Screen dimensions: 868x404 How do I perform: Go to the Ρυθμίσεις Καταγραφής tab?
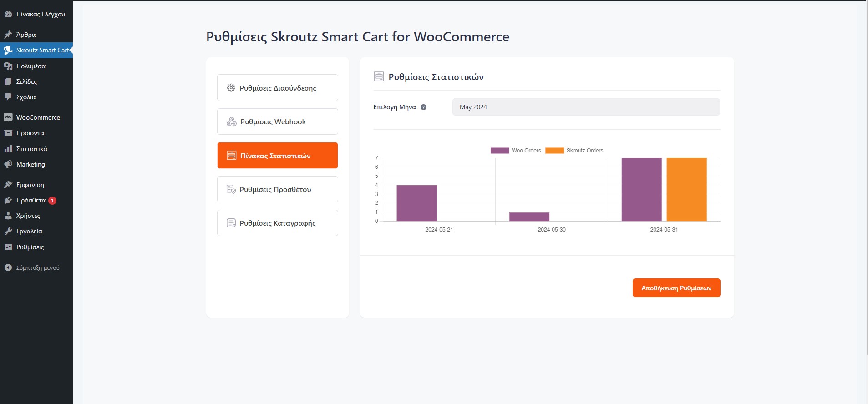(x=277, y=223)
